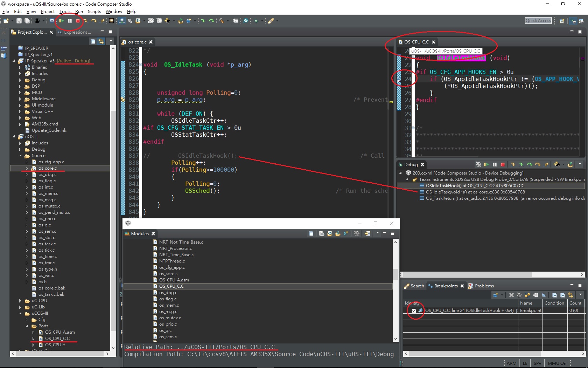This screenshot has height=368, width=588.
Task: Click the Save icon in main toolbar
Action: click(19, 21)
